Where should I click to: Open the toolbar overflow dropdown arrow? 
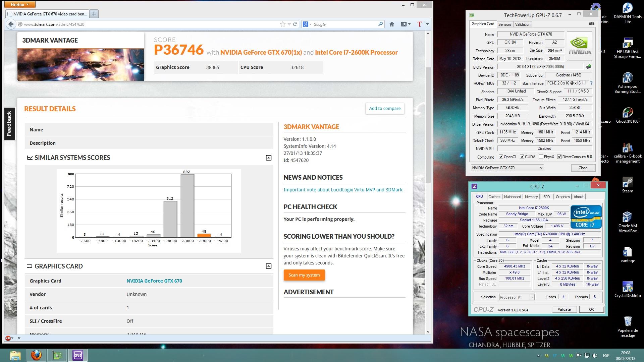[x=427, y=24]
